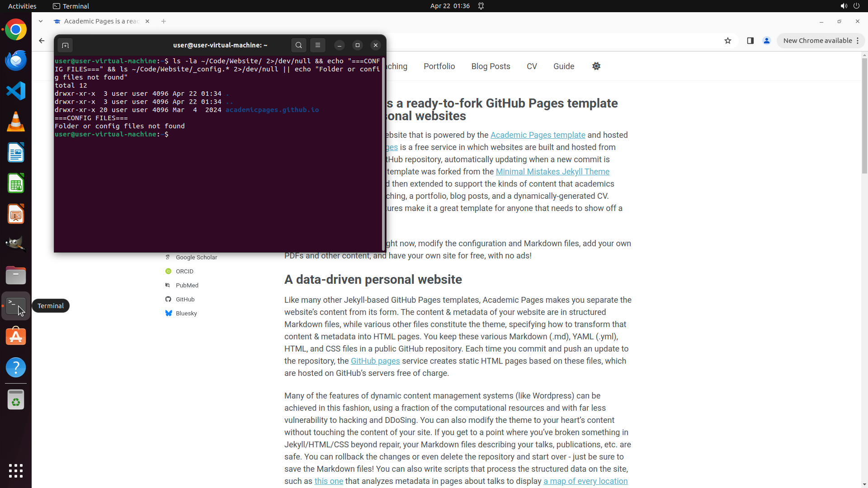868x488 pixels.
Task: Open the terminal hamburger menu
Action: 318,45
